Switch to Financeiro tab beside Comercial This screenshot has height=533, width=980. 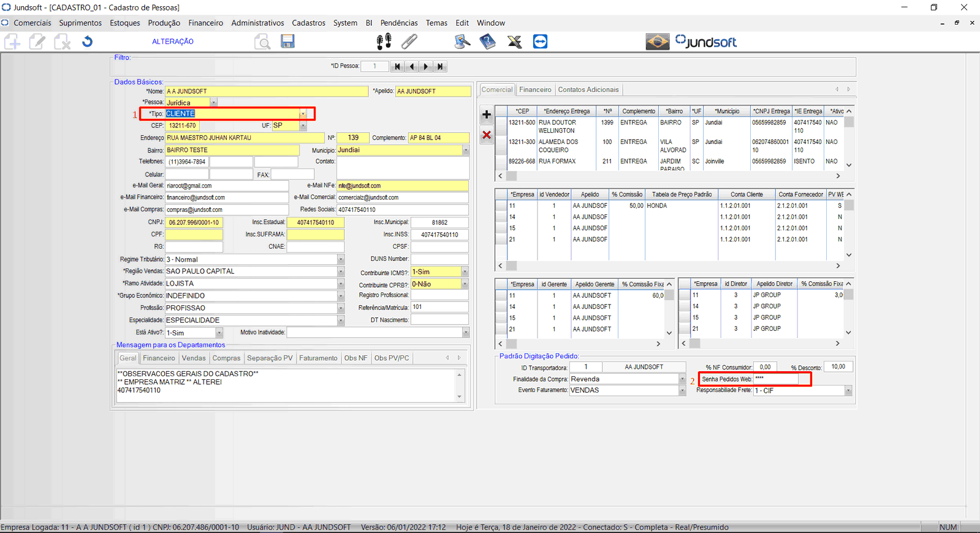click(535, 89)
